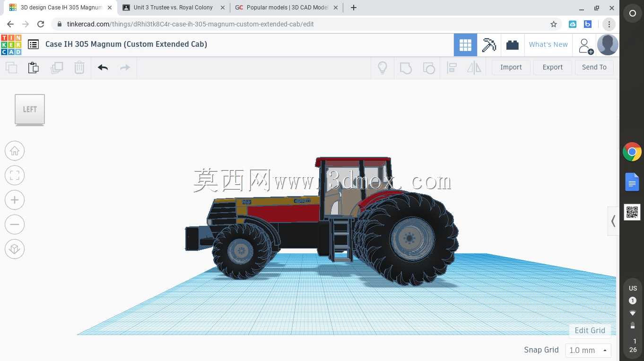Click the Ungroup shapes icon
This screenshot has width=644, height=361.
428,68
